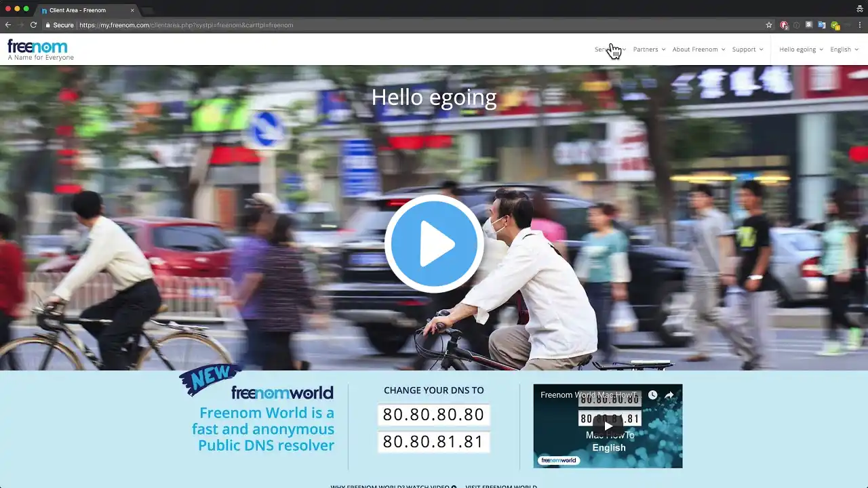Open a new tab beside the Freenom tab
868x488 pixels.
tap(148, 10)
